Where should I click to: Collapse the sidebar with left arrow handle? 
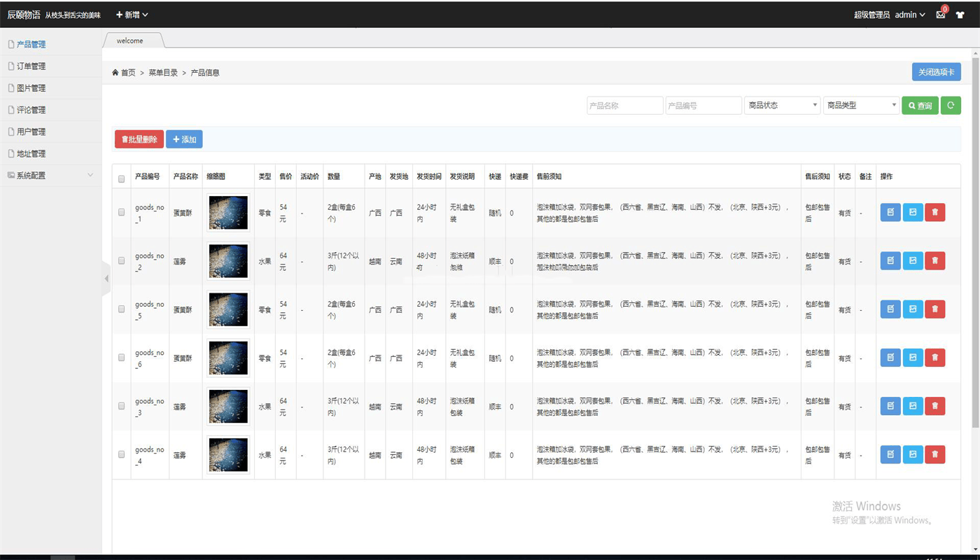(106, 279)
